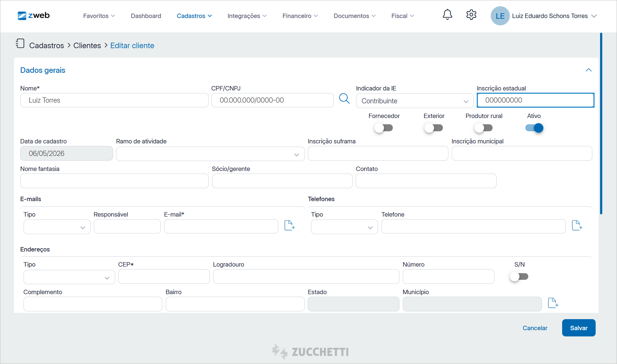617x364 pixels.
Task: Click the Nome fantasia field
Action: click(x=114, y=181)
